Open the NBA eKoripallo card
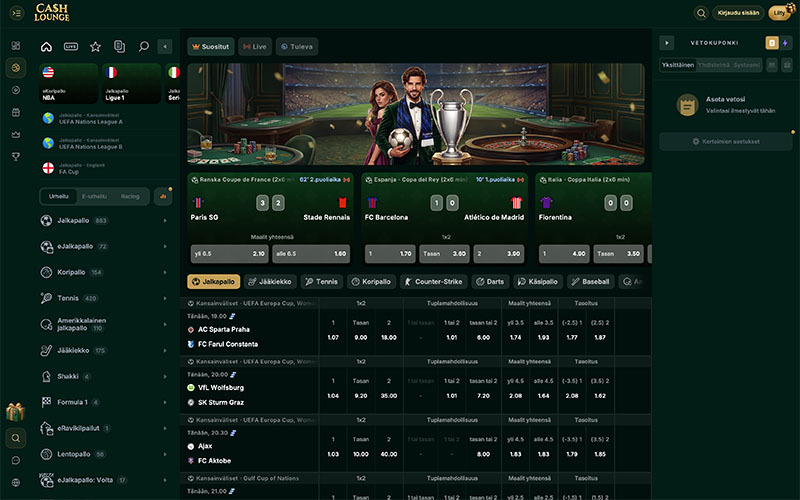The width and height of the screenshot is (800, 500). click(68, 84)
